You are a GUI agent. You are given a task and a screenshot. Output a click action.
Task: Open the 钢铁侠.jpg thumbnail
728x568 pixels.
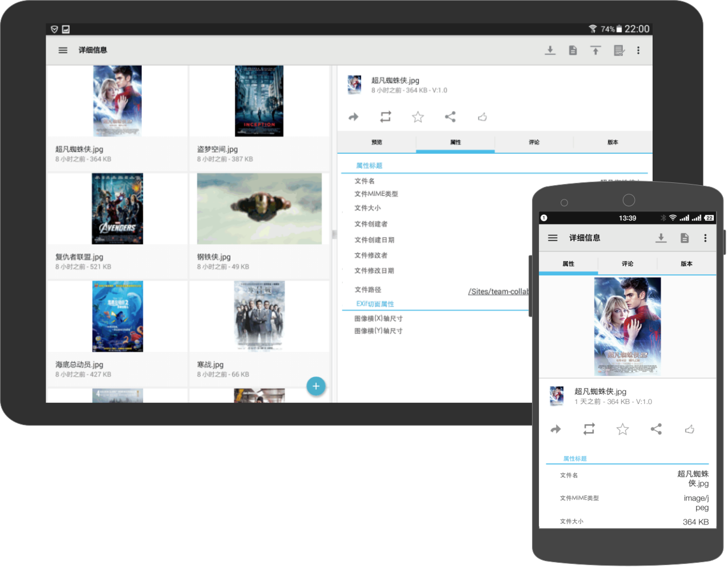pos(259,209)
